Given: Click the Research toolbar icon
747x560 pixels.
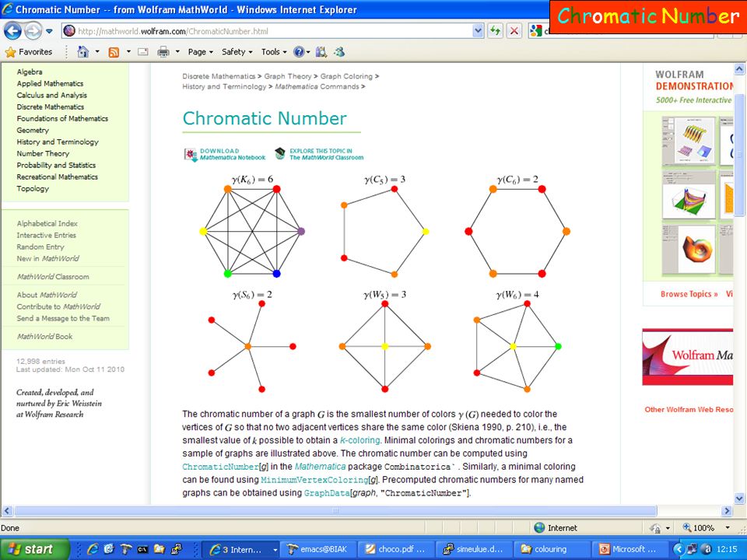Looking at the screenshot, I should pyautogui.click(x=321, y=52).
